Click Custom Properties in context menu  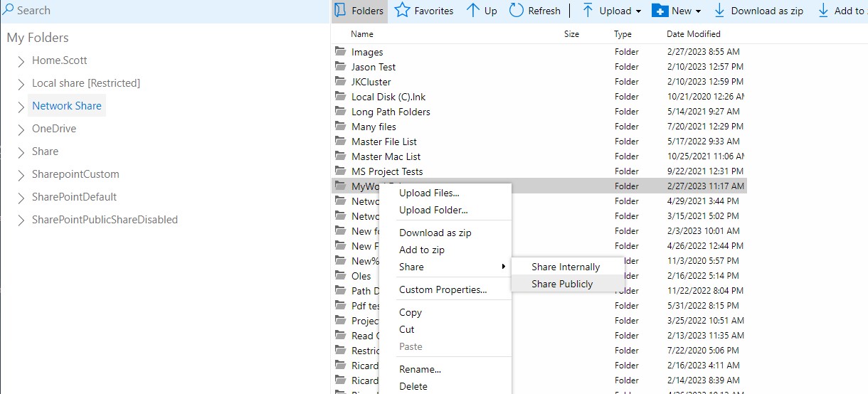(443, 289)
